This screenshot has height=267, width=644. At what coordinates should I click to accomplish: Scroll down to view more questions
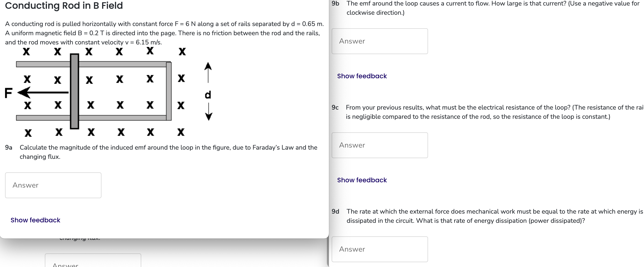(164, 251)
